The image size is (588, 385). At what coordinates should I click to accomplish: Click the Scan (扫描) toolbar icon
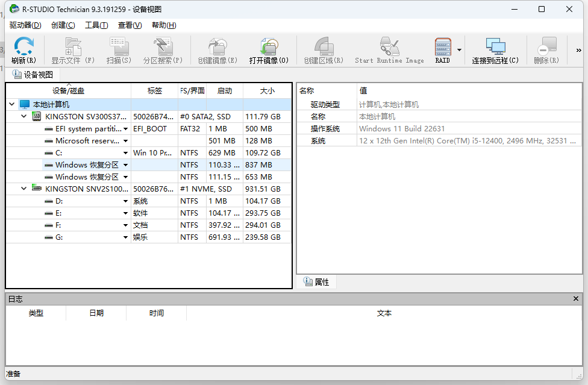coord(119,46)
